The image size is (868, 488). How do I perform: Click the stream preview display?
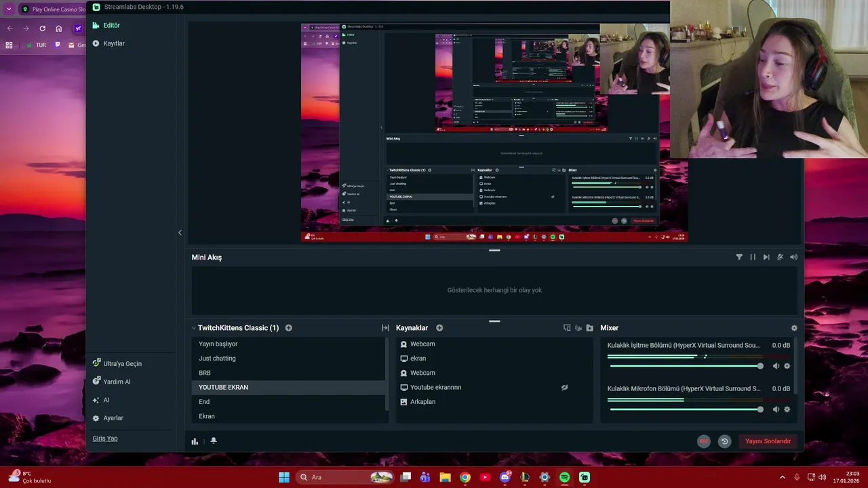(494, 133)
